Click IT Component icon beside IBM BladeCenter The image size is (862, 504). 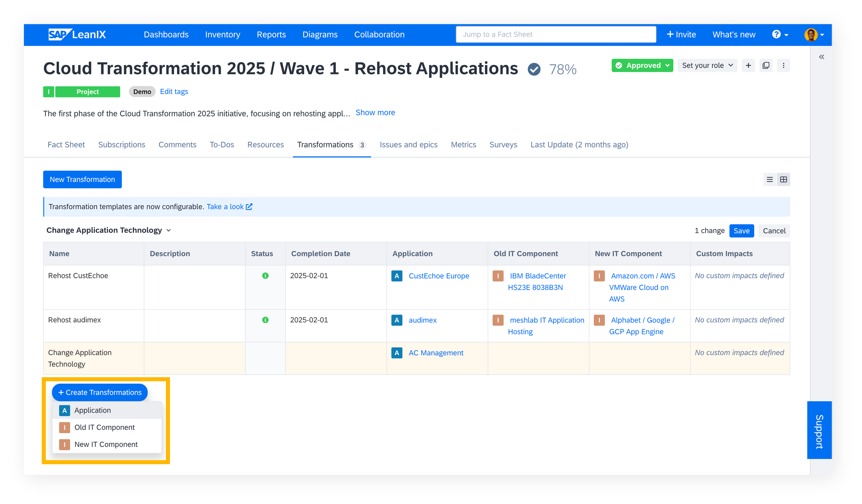[x=498, y=276]
